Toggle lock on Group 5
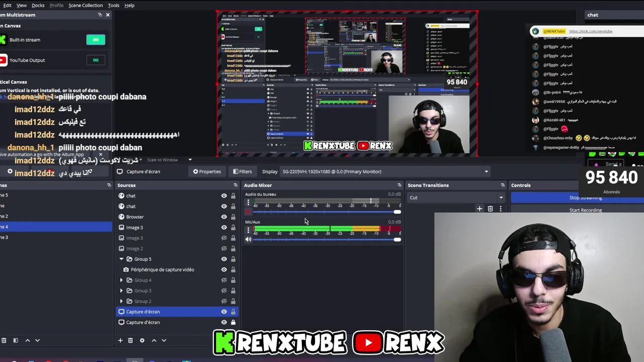The height and width of the screenshot is (362, 644). 233,259
